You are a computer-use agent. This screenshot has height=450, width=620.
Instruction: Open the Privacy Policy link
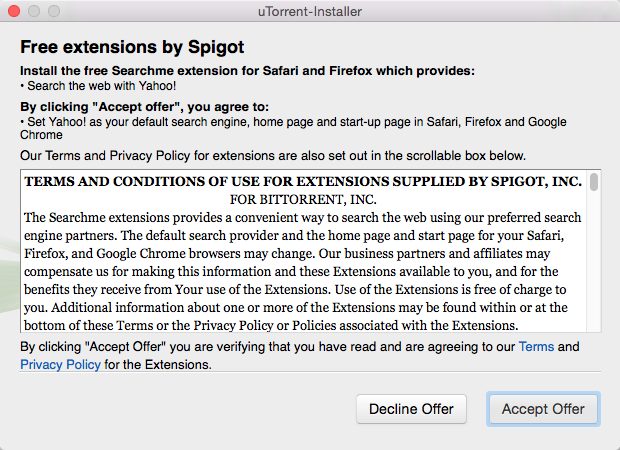pos(60,365)
